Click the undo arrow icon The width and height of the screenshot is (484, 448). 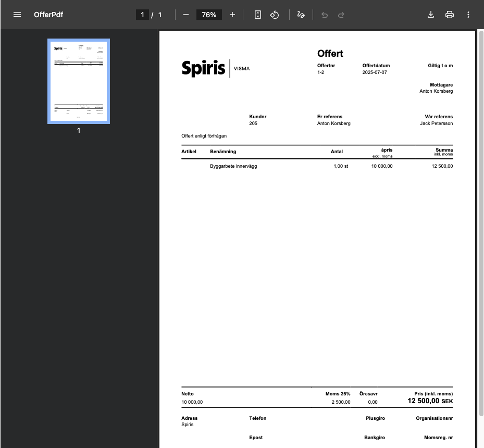pyautogui.click(x=325, y=15)
